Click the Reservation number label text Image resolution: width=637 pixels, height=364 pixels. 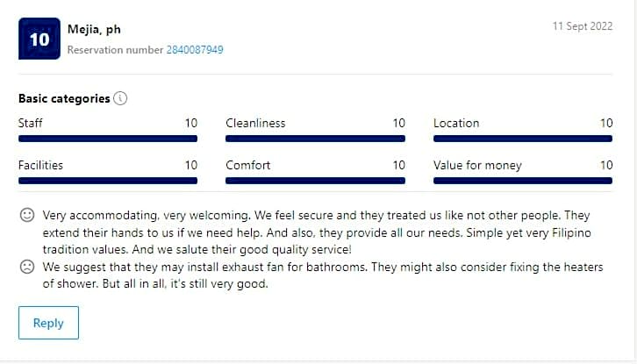pos(115,50)
